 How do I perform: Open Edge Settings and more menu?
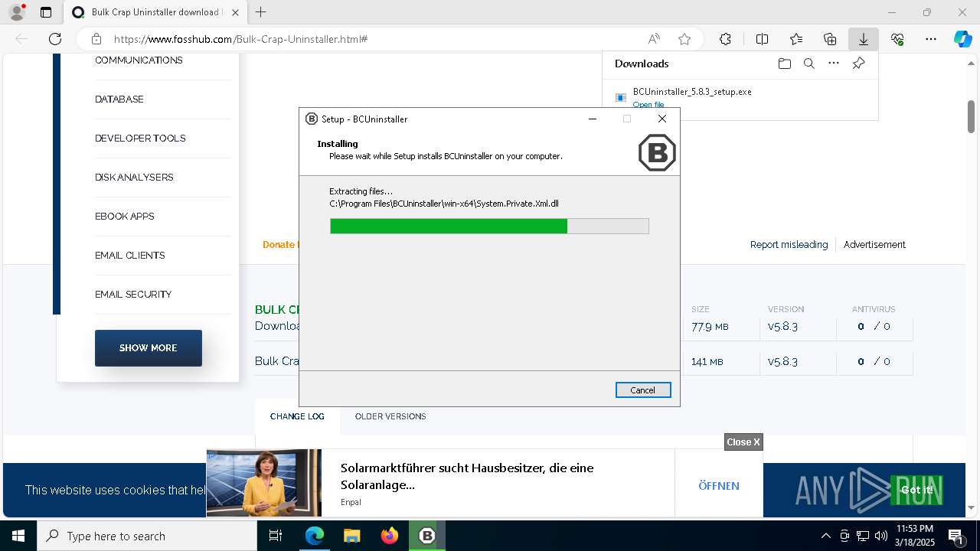(x=931, y=39)
